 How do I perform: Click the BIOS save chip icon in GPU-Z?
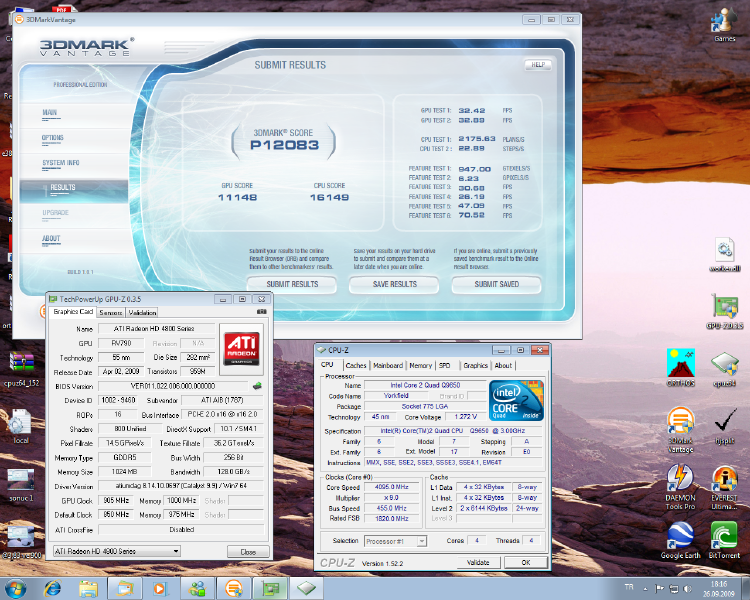click(x=258, y=385)
